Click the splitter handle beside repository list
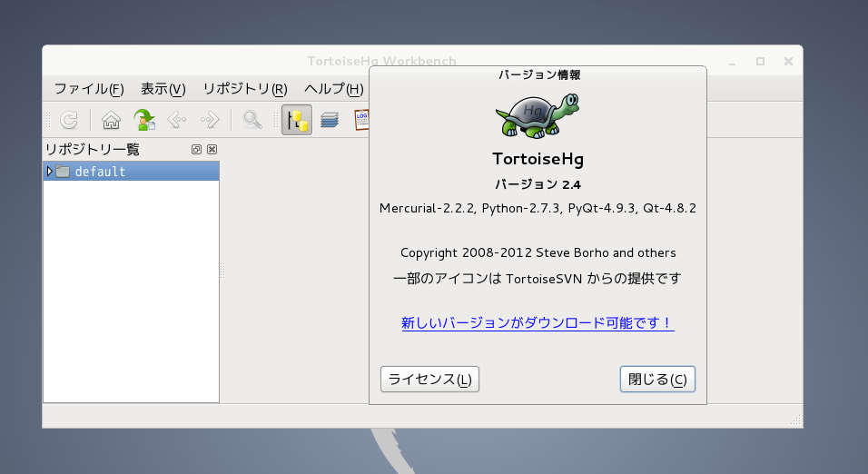The image size is (868, 474). pos(222,271)
